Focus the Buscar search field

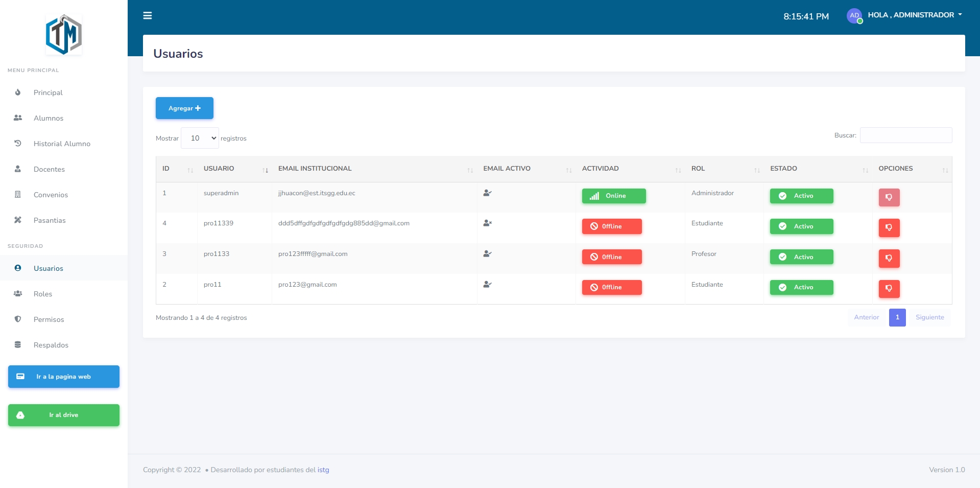click(x=906, y=135)
